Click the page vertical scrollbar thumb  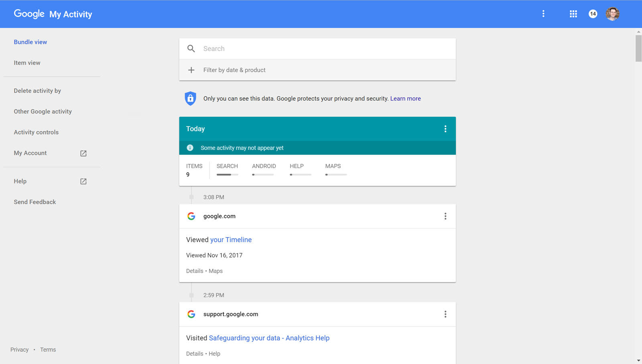click(638, 48)
